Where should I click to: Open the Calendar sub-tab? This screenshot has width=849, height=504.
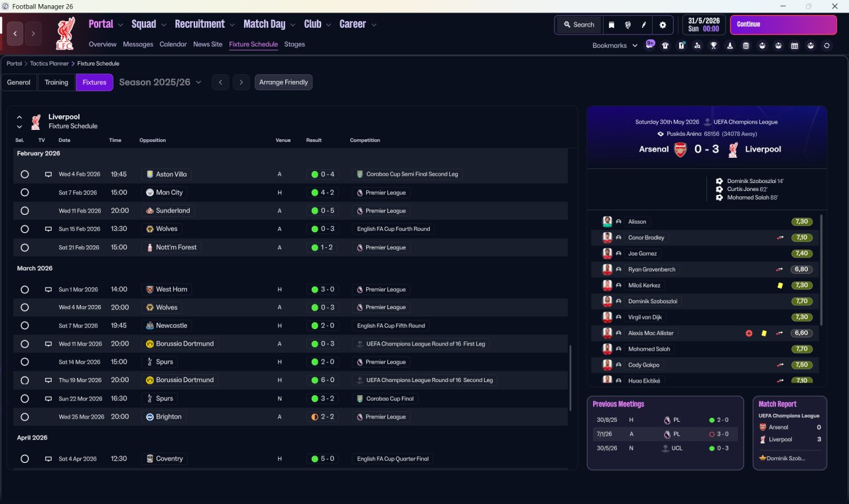(x=173, y=44)
